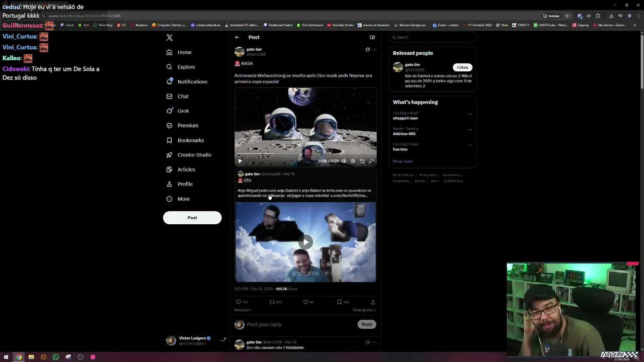Image resolution: width=644 pixels, height=362 pixels.
Task: Open trending topic Atlético-MG
Action: point(404,134)
